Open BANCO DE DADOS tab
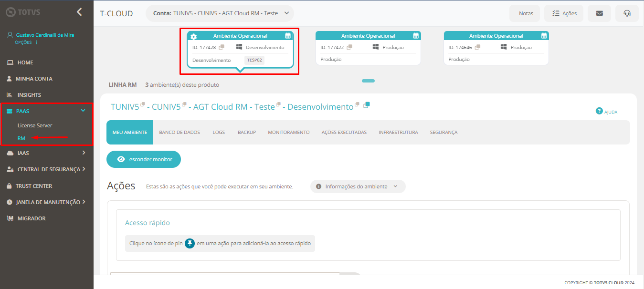This screenshot has height=289, width=644. (179, 133)
